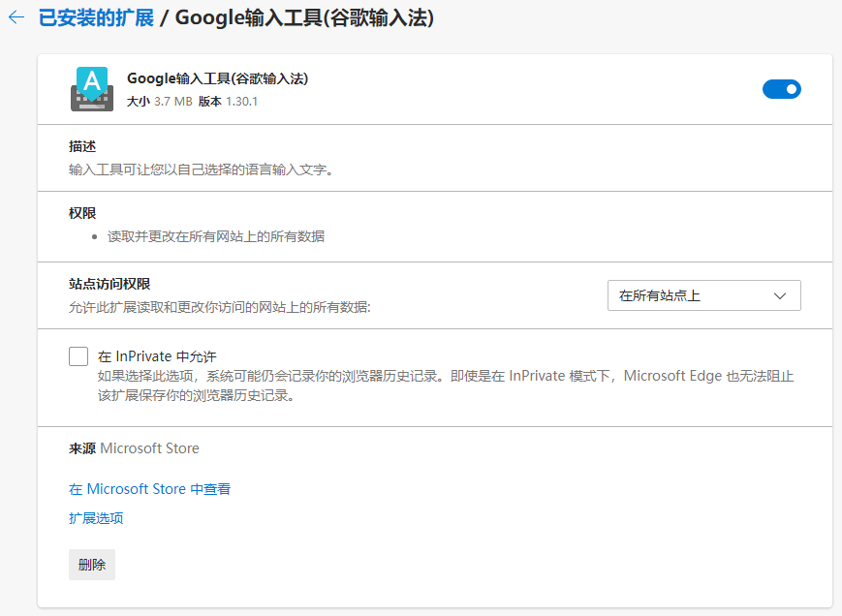Click the 描述 heading
Image resolution: width=842 pixels, height=616 pixels.
[x=82, y=146]
